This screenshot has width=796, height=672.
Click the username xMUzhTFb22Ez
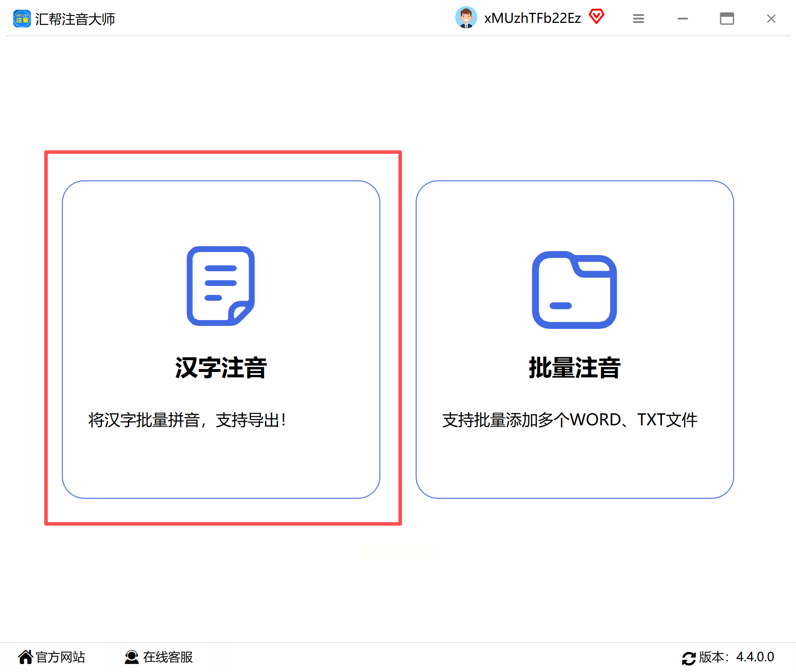pos(532,18)
